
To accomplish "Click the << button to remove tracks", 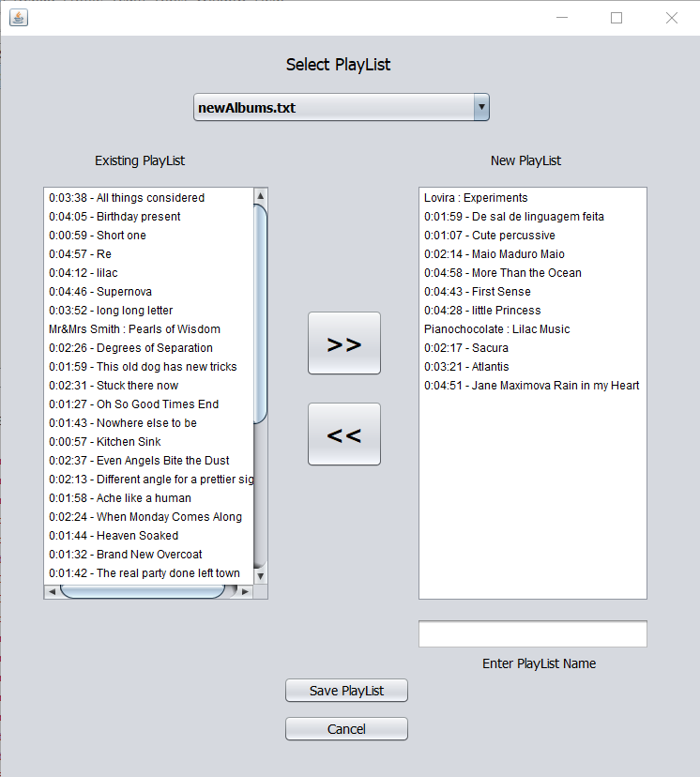I will click(344, 434).
